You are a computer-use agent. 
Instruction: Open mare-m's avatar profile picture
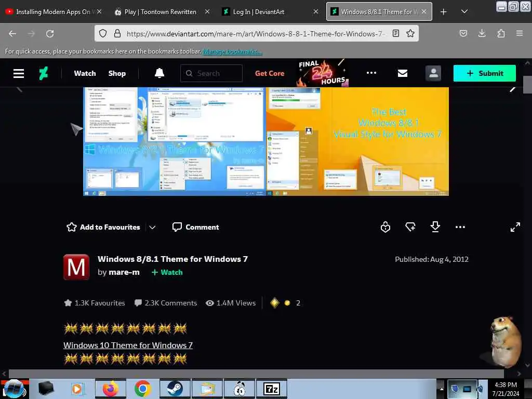[76, 267]
